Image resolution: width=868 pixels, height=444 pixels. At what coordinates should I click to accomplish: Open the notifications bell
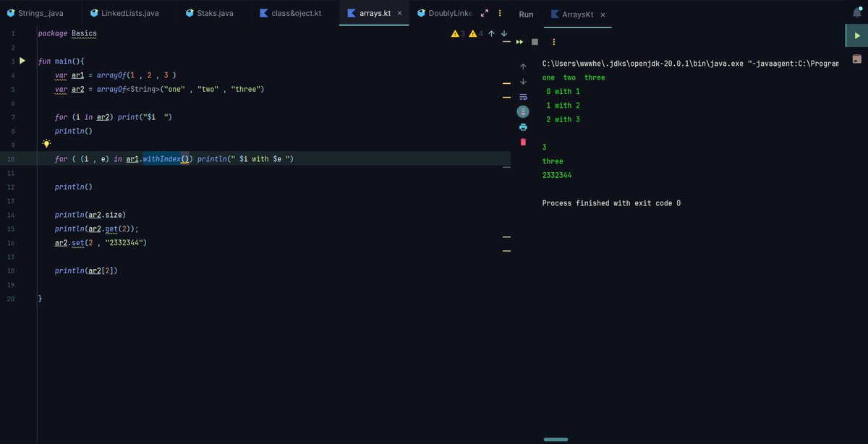coord(857,14)
